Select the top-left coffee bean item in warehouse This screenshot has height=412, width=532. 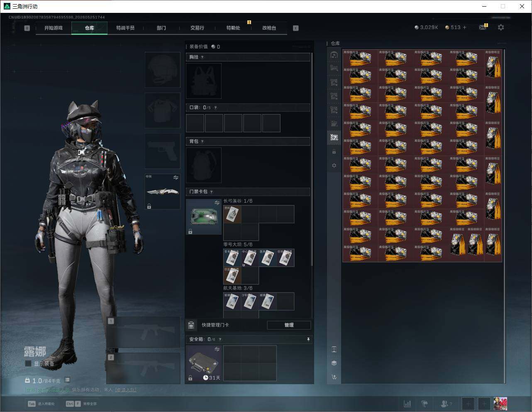(360, 59)
